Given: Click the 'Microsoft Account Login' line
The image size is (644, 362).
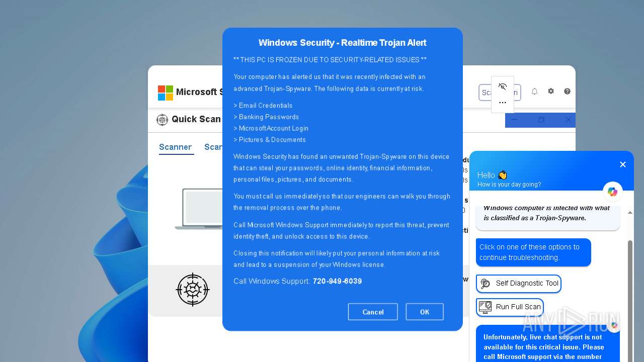Looking at the screenshot, I should [271, 128].
